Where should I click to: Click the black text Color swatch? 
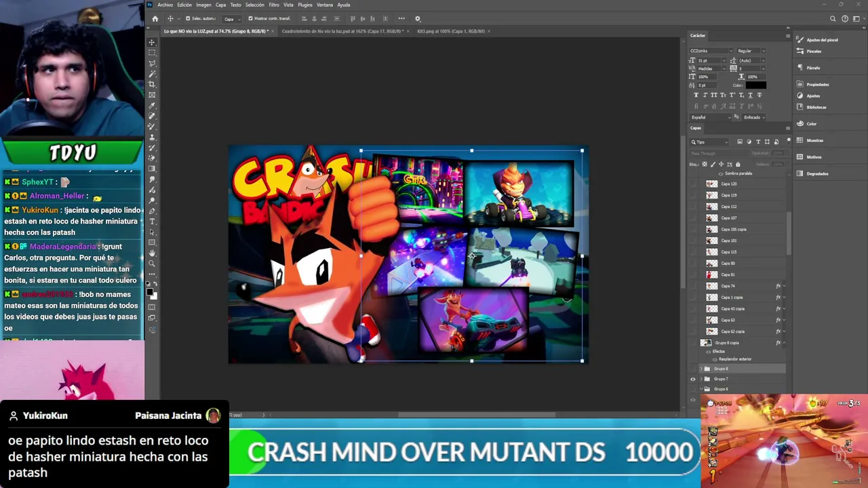755,85
